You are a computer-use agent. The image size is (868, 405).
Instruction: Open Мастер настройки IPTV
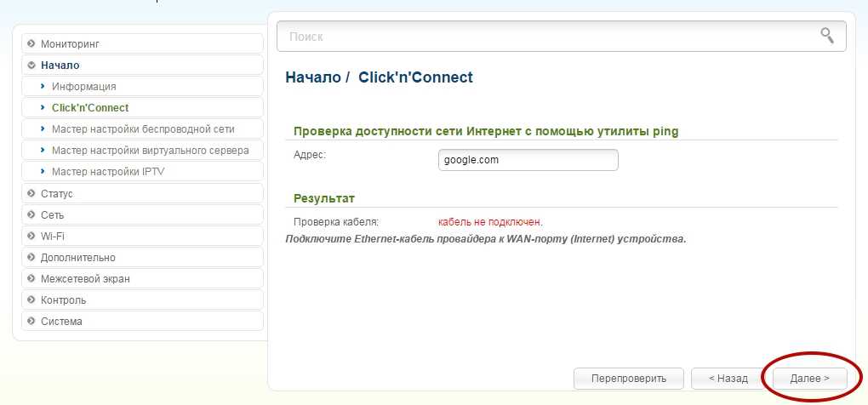coord(107,172)
